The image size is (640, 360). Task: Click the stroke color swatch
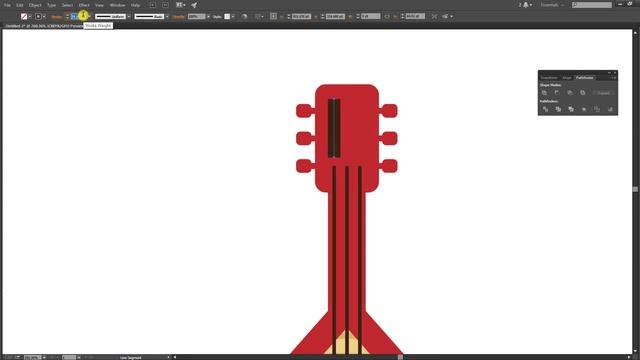click(38, 16)
